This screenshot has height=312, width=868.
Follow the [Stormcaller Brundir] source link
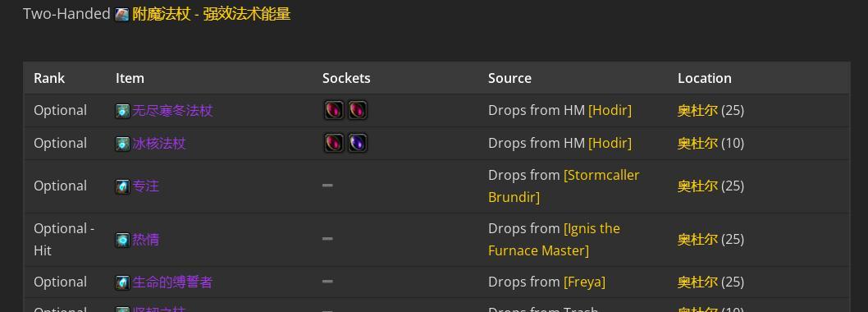[x=564, y=186]
